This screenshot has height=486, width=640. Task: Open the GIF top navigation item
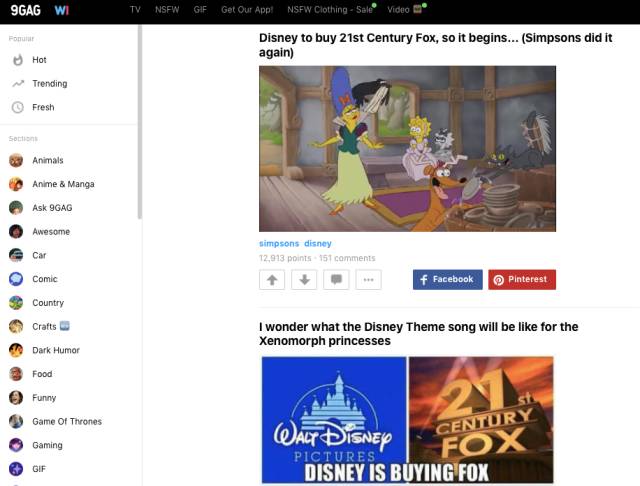pyautogui.click(x=200, y=9)
